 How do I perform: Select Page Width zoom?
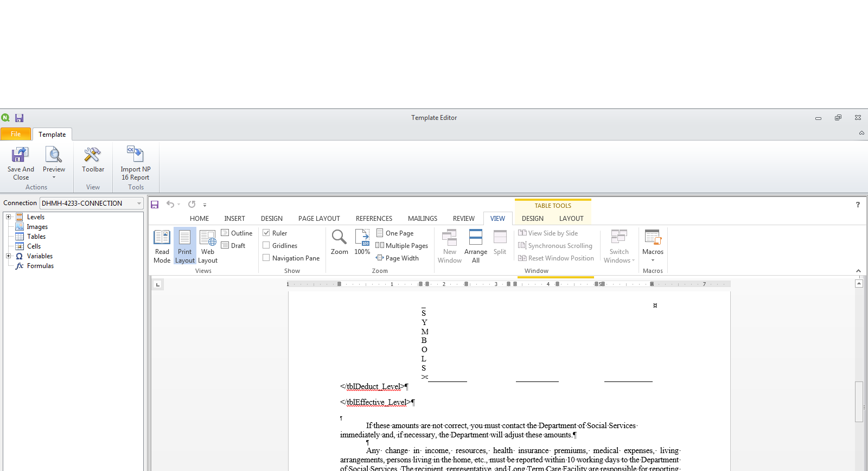click(x=397, y=258)
